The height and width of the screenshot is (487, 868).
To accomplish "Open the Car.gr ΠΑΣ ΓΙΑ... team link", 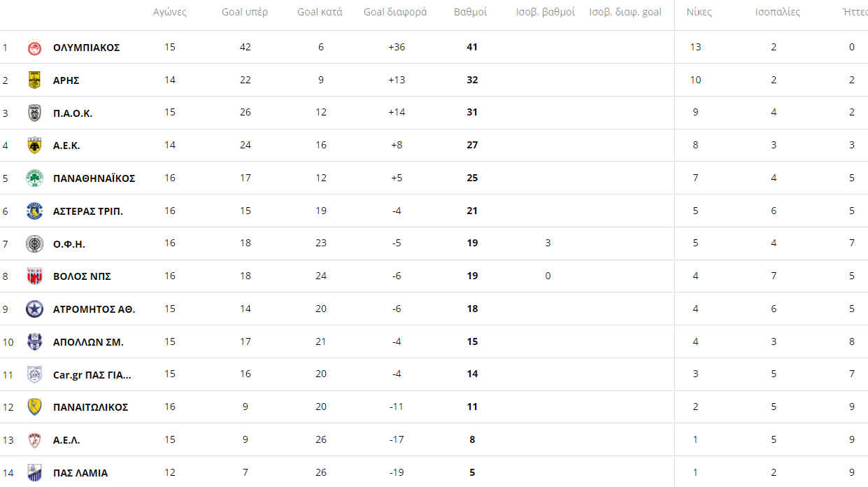I will pyautogui.click(x=92, y=374).
